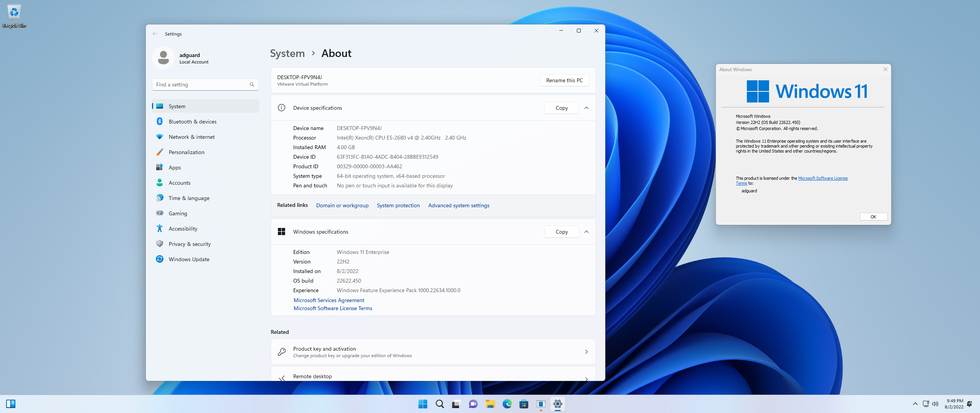The image size is (980, 413).
Task: Copy the Windows specifications
Action: click(x=562, y=232)
